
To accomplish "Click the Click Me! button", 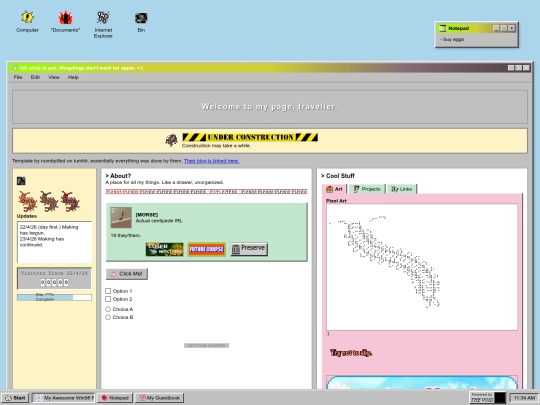I will point(127,274).
